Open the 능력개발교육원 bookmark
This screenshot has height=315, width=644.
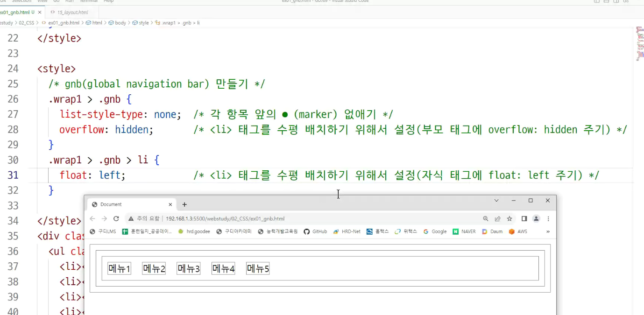tap(278, 231)
